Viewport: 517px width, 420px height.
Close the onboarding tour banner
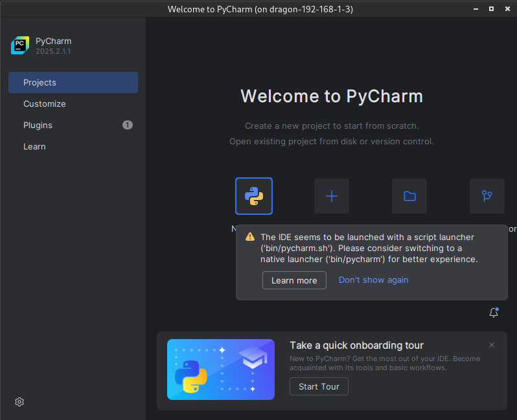pyautogui.click(x=492, y=345)
